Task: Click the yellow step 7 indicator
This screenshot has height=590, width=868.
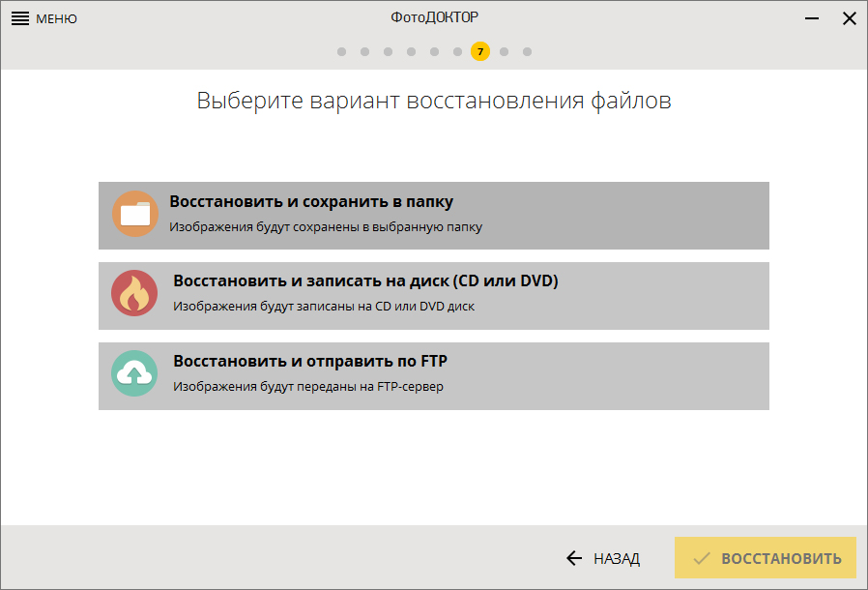Action: coord(480,51)
